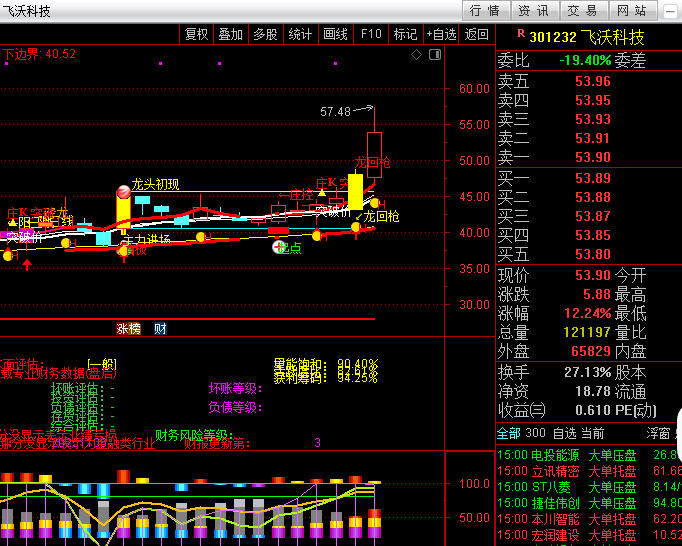This screenshot has height=546, width=682.
Task: Toggle 复权 price adjustment
Action: click(196, 34)
